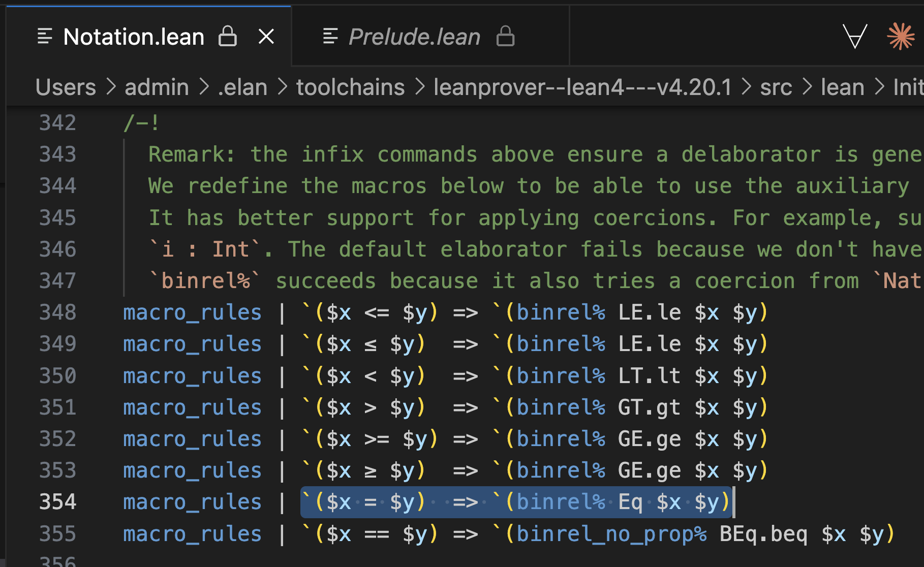Close the Notation.lean tab
Image resolution: width=924 pixels, height=567 pixels.
[x=267, y=36]
